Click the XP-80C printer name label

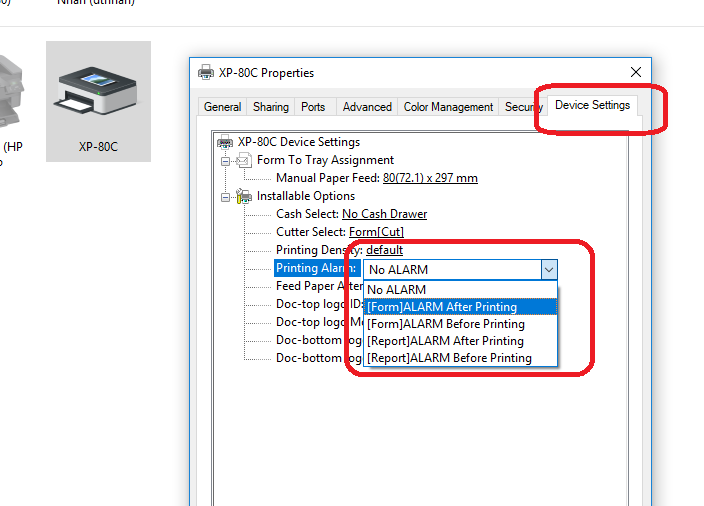point(98,147)
